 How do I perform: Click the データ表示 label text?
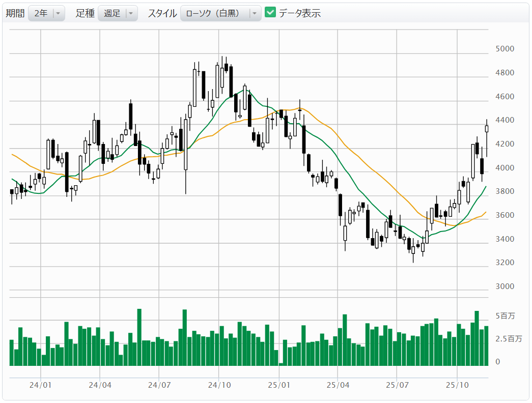(x=300, y=14)
